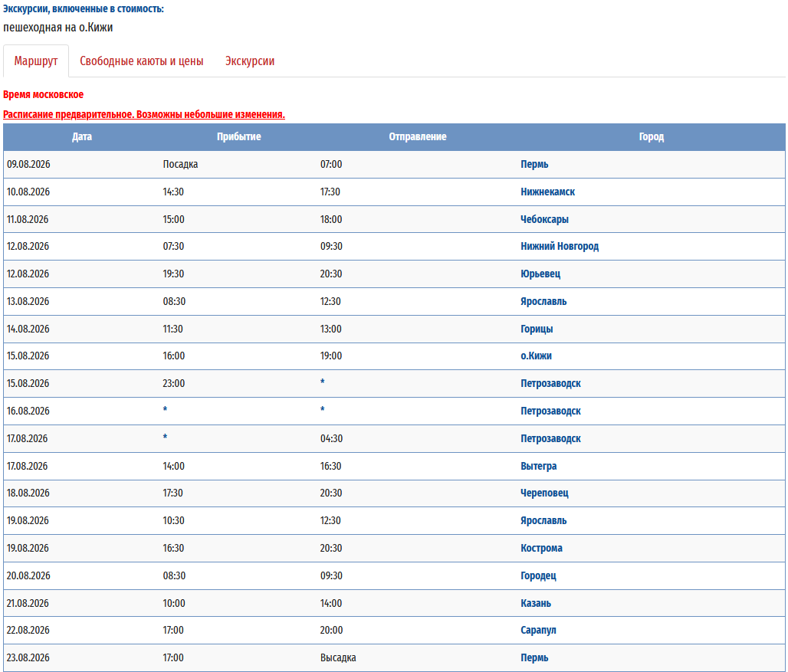This screenshot has height=672, width=788.
Task: Click the Горицы city link
Action: pos(537,329)
